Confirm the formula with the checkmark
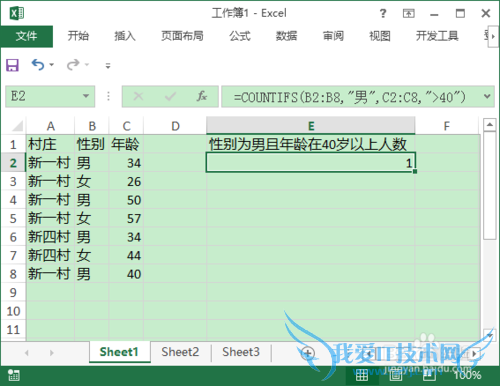The height and width of the screenshot is (386, 500). [170, 97]
